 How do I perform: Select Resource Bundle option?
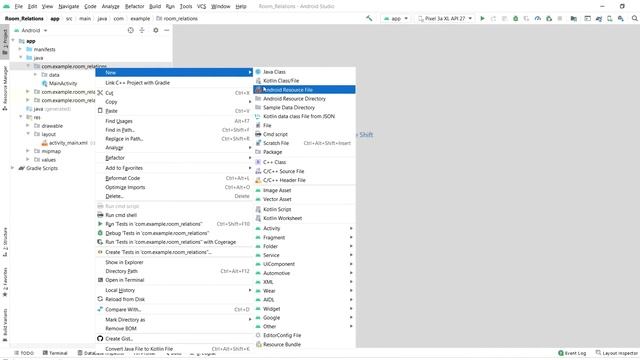click(x=304, y=344)
